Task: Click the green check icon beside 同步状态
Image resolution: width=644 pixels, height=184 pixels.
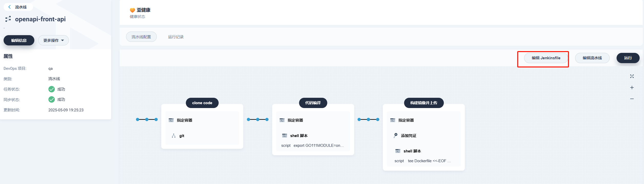Action: tap(51, 99)
